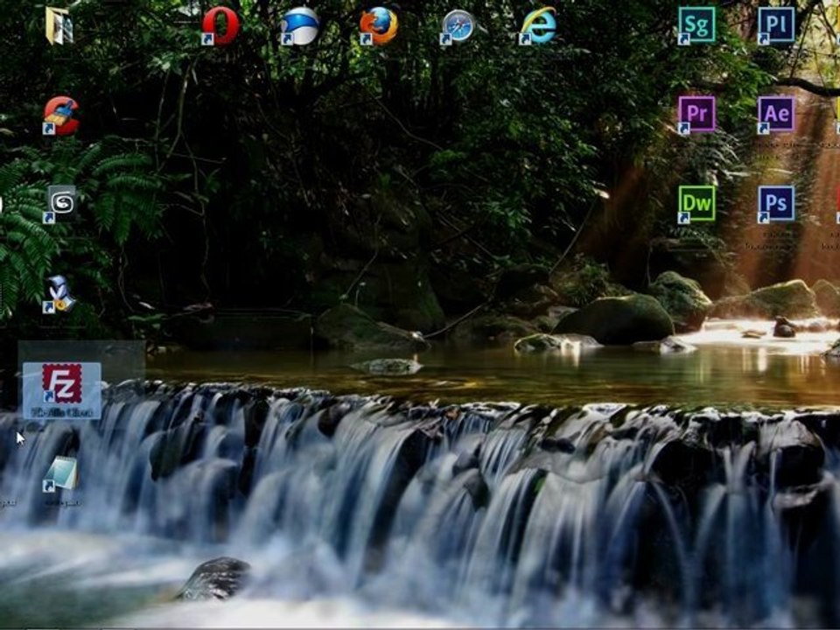Open the notepad shortcut below FileZilla
Viewport: 840px width, 630px height.
coord(60,474)
